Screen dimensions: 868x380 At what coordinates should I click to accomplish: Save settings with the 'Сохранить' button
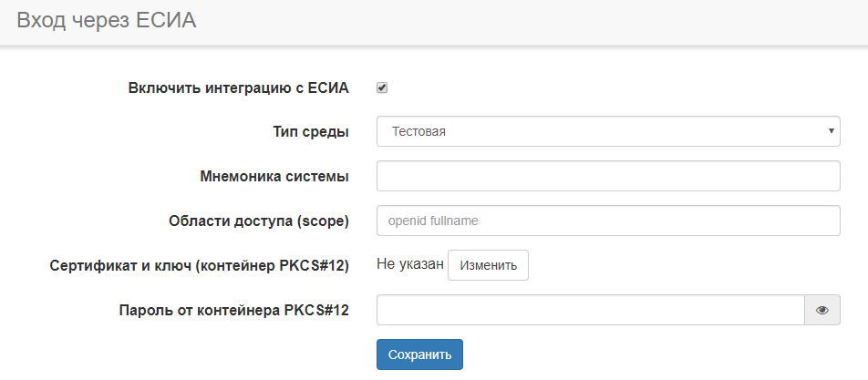click(x=419, y=354)
